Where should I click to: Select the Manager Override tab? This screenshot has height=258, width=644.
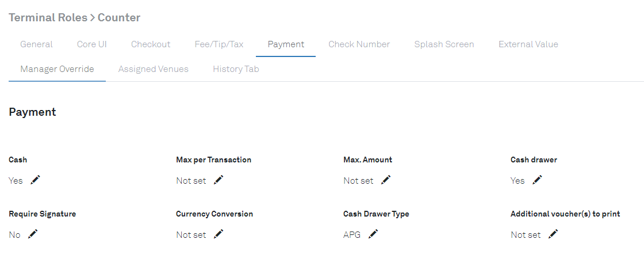click(x=57, y=69)
